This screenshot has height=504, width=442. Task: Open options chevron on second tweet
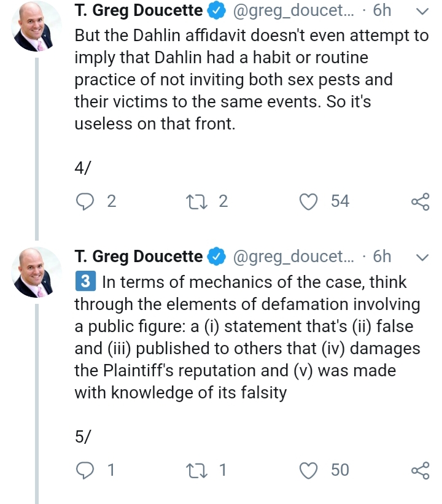[x=422, y=257]
